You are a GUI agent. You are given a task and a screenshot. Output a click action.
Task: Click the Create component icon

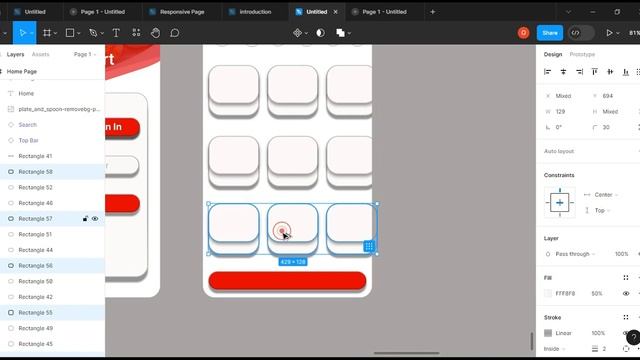(x=298, y=33)
